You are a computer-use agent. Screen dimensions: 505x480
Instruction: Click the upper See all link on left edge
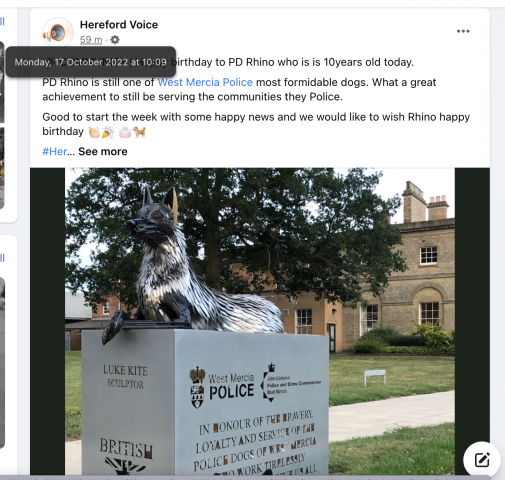[x=2, y=22]
